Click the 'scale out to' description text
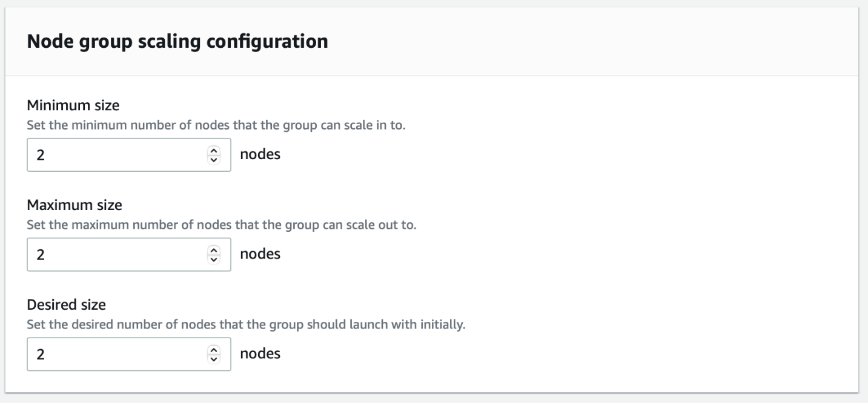 pos(222,225)
